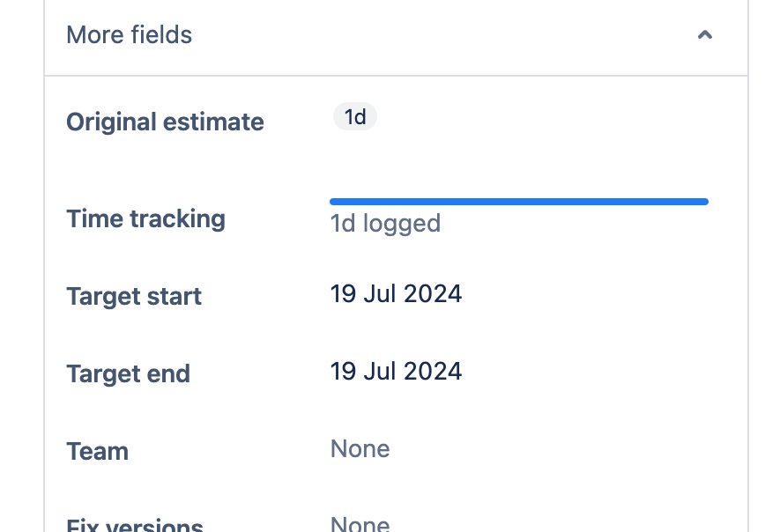The image size is (765, 532).
Task: Click the Original estimate 1d pill
Action: tap(354, 116)
